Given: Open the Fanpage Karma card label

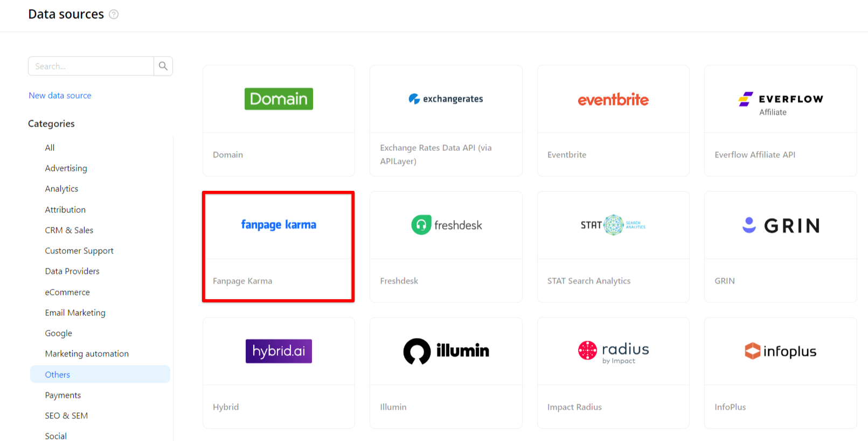Looking at the screenshot, I should (242, 281).
